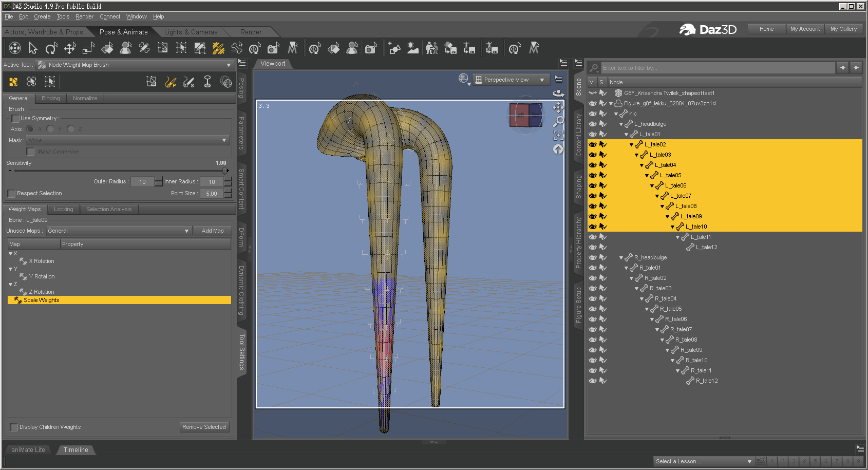The image size is (868, 470).
Task: Enable Display Children Weights checkbox
Action: click(14, 427)
